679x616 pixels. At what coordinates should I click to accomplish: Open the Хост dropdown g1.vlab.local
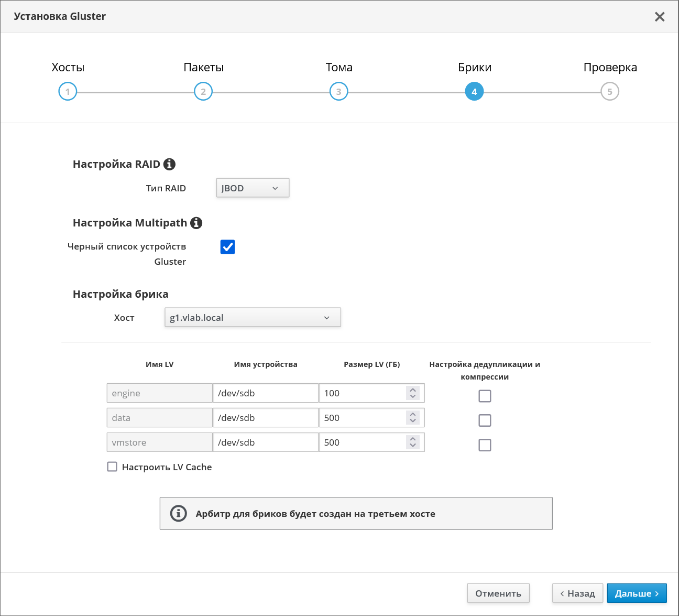(x=253, y=318)
